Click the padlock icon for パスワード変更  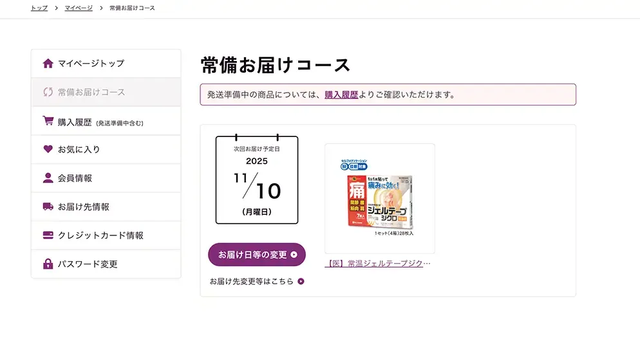[x=48, y=264]
